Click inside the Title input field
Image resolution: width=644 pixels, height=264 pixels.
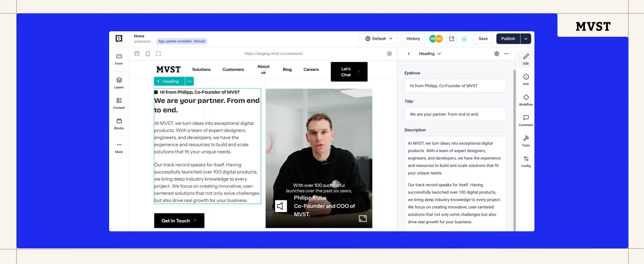point(455,114)
